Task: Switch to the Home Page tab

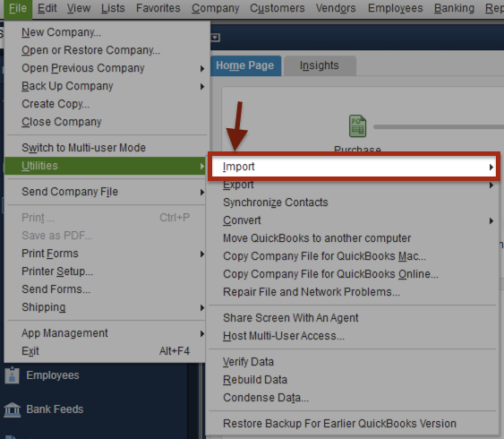Action: (x=245, y=65)
